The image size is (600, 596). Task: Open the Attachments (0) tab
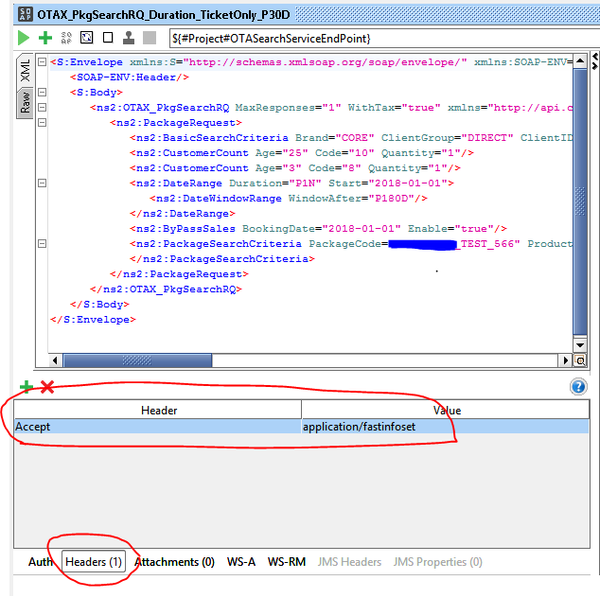point(174,562)
